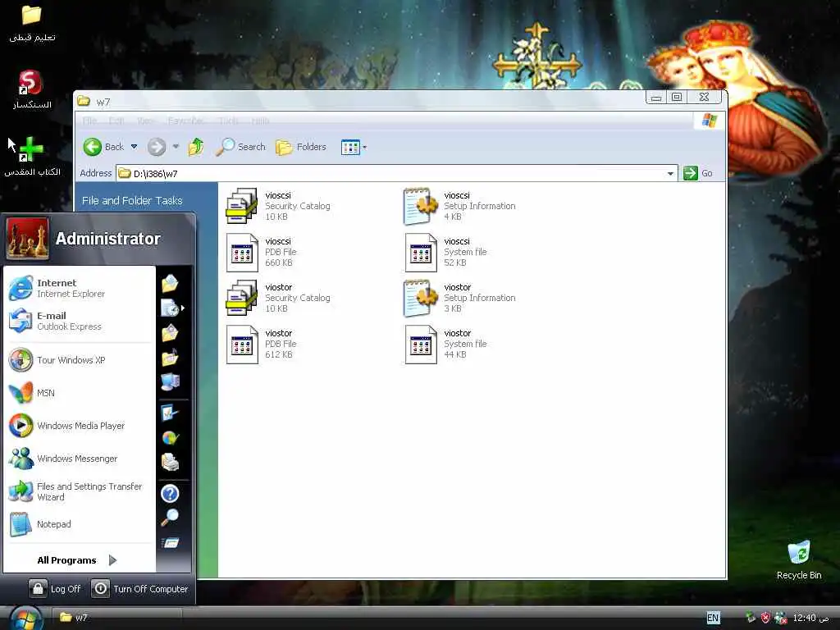The width and height of the screenshot is (840, 630).
Task: Select the red S desktop shortcut
Action: pyautogui.click(x=32, y=90)
